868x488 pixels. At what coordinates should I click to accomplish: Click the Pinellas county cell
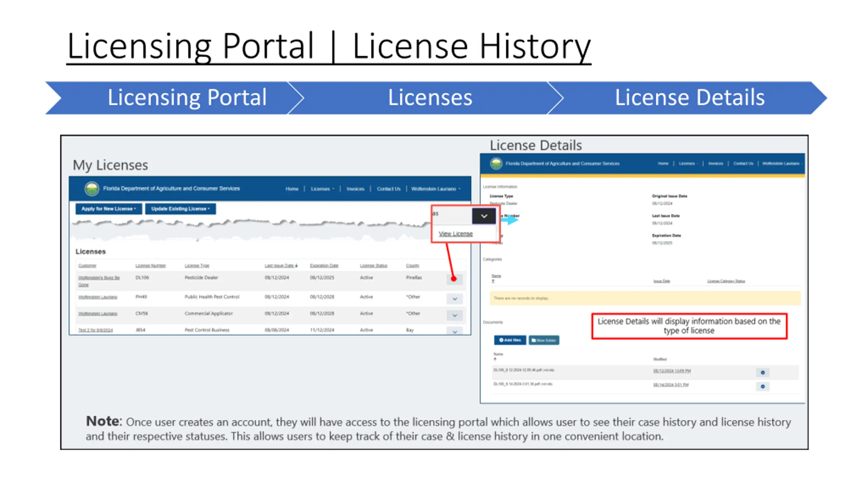point(414,278)
